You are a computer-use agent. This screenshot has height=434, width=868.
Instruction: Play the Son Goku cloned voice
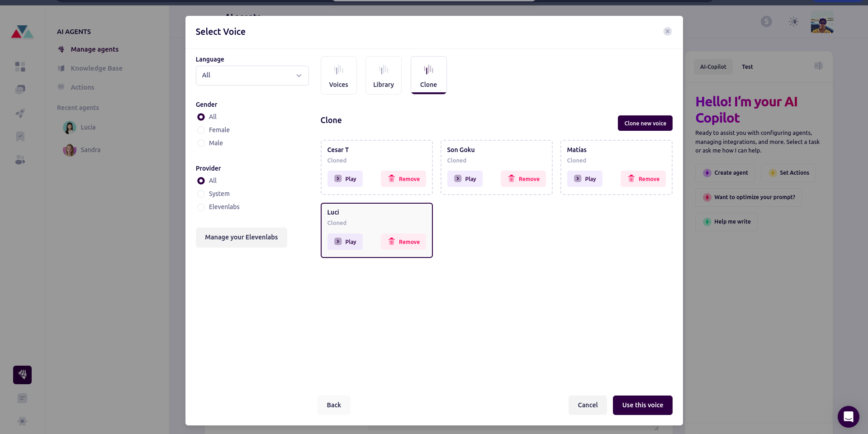[465, 179]
